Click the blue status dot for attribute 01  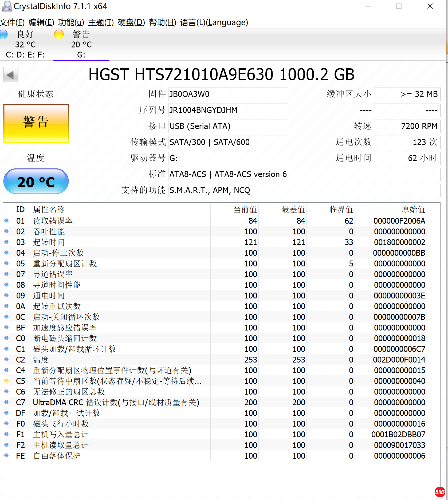click(7, 221)
